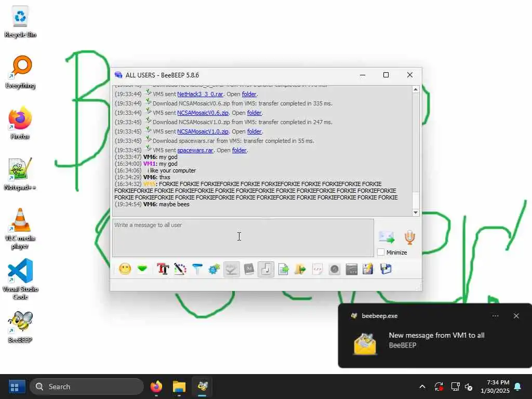Click the BeeBEEP title bar app icon

[x=118, y=75]
